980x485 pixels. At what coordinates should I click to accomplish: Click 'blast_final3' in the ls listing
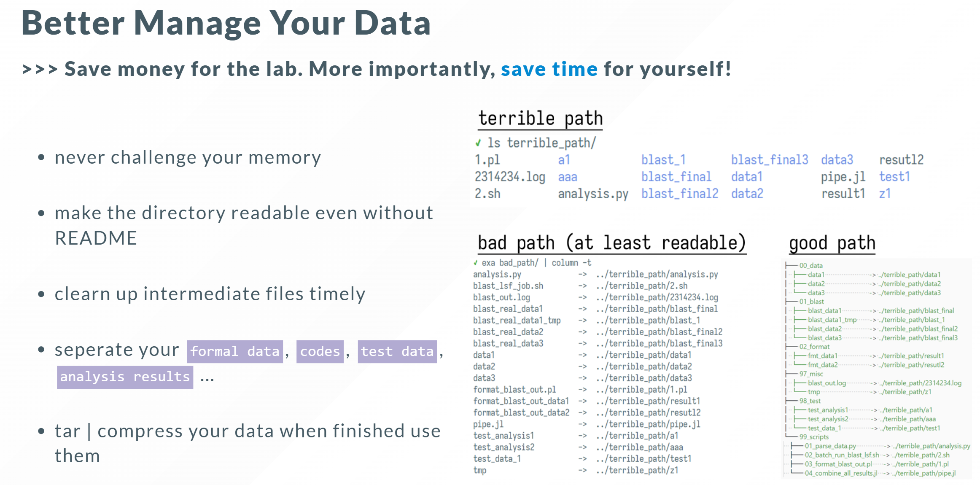(x=770, y=160)
